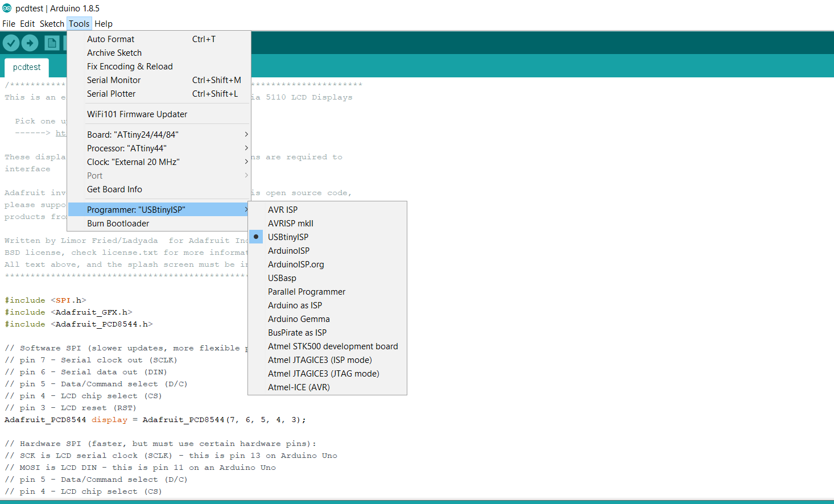Click the "MOSI is LCD DIN" comment line
Image resolution: width=834 pixels, height=504 pixels.
(x=140, y=468)
